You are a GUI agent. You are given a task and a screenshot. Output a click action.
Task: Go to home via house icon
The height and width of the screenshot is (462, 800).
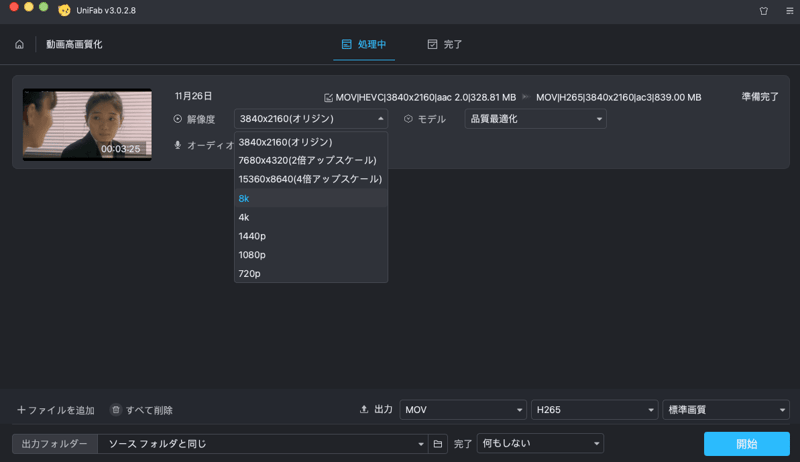19,44
